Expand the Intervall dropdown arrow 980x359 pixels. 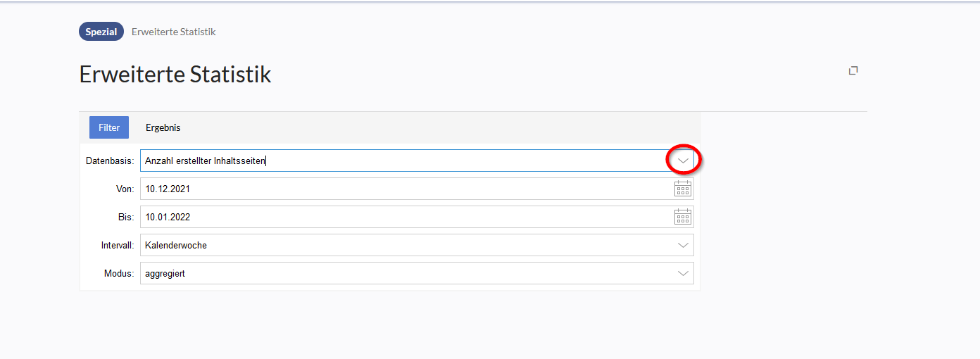[683, 245]
